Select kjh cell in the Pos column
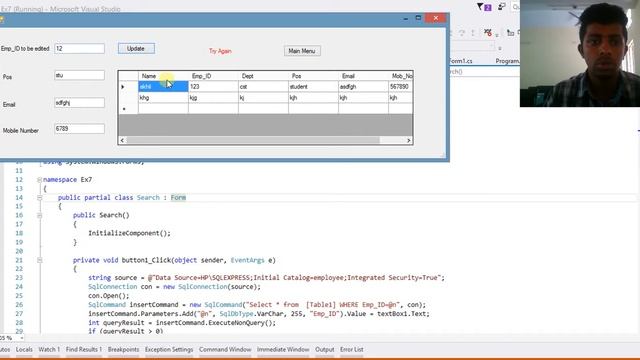The width and height of the screenshot is (640, 360). tap(313, 98)
